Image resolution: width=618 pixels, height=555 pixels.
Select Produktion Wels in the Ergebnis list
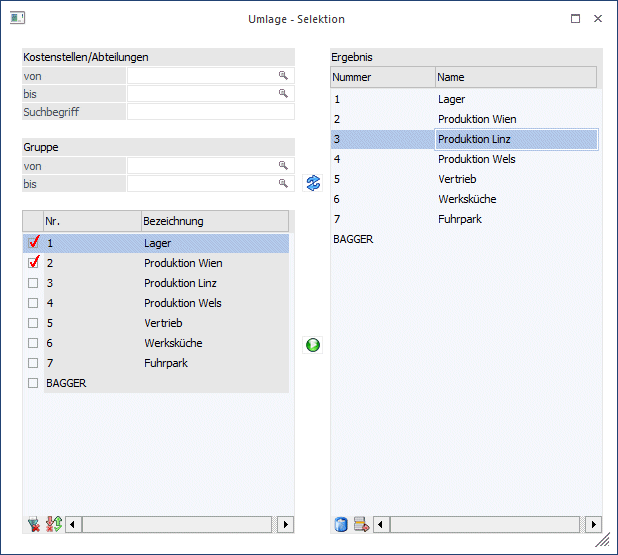pos(476,159)
